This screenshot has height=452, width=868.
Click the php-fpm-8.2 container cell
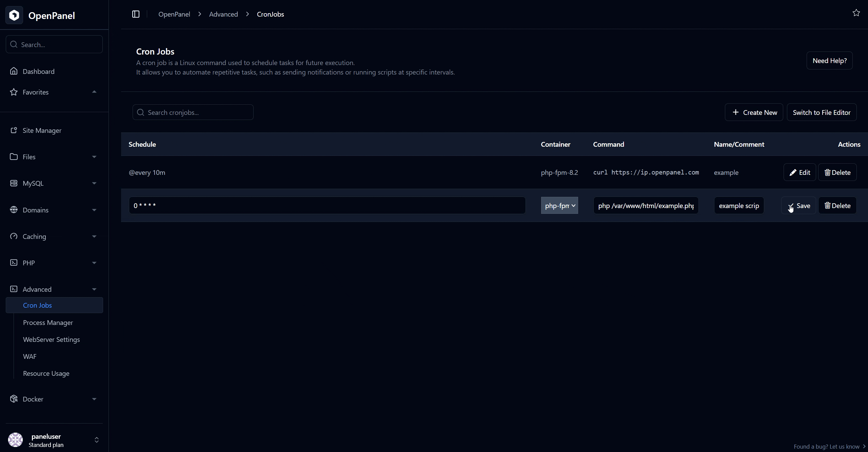coord(559,172)
